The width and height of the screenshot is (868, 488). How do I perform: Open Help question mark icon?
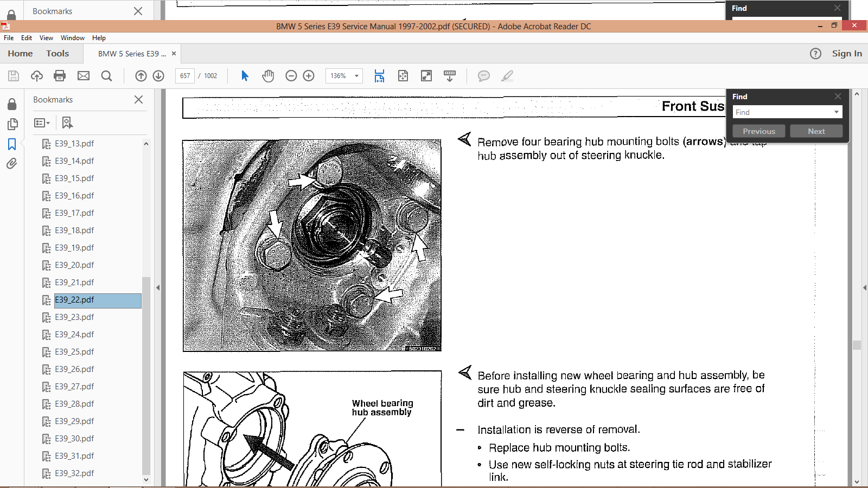pyautogui.click(x=815, y=54)
